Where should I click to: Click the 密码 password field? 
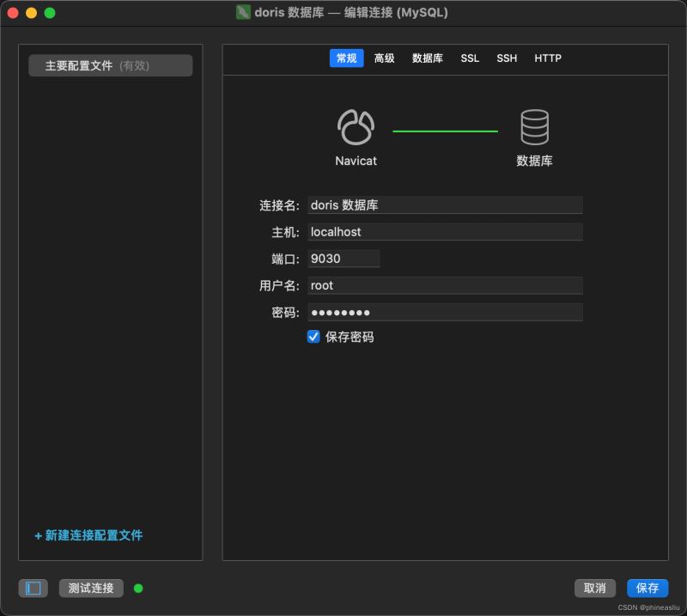(445, 312)
